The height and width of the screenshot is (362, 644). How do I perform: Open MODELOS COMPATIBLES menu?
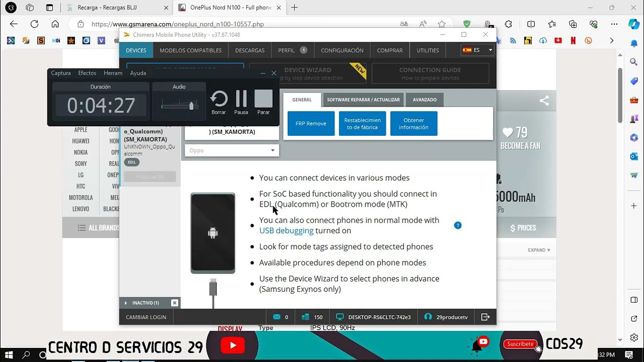[x=191, y=50]
